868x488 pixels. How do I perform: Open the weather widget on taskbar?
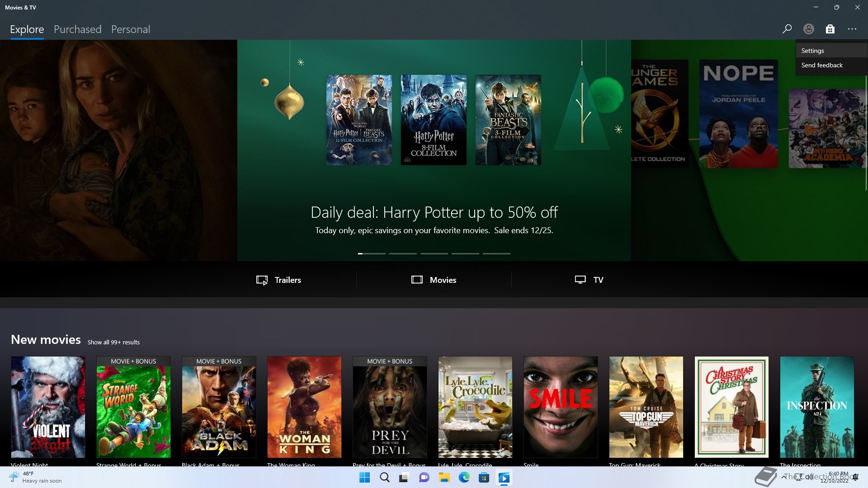pyautogui.click(x=35, y=477)
